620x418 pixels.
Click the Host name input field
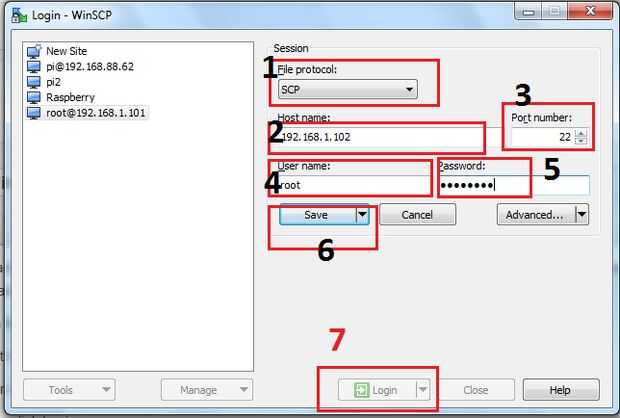pos(380,137)
